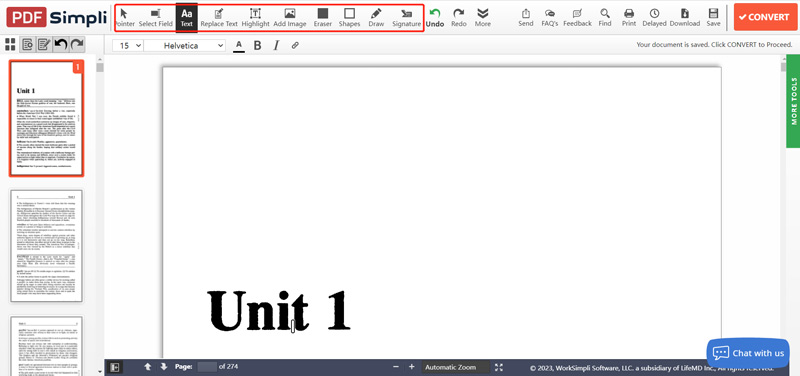Viewport: 800px width, 376px height.
Task: Open the green MORE TOOLS tab
Action: [x=793, y=101]
